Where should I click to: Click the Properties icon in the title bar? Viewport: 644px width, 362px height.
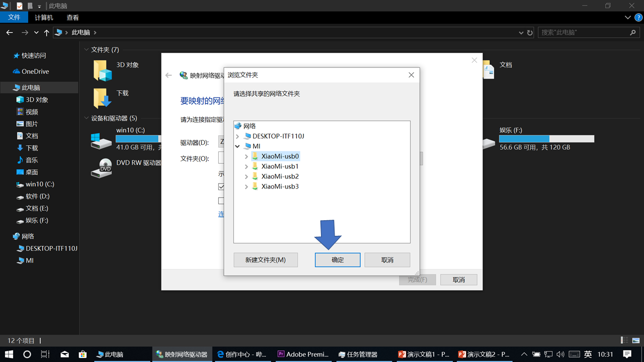pyautogui.click(x=20, y=6)
